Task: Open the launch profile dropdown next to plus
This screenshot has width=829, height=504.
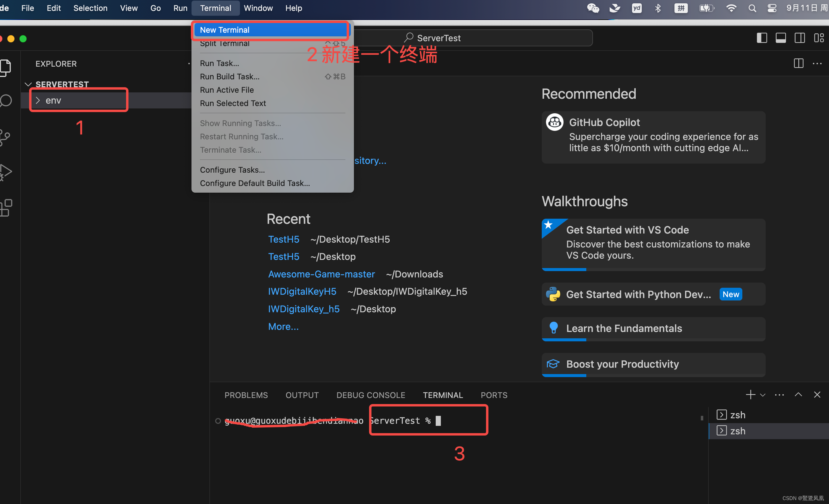Action: (x=763, y=395)
